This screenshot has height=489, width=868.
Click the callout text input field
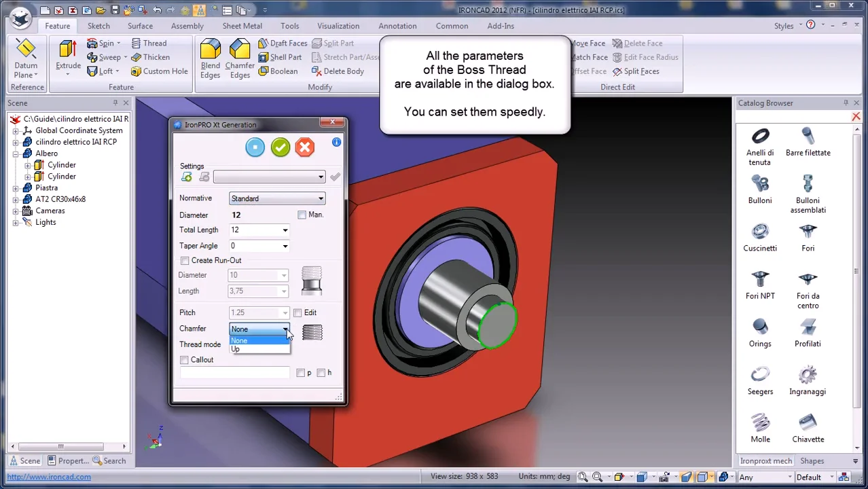click(235, 373)
